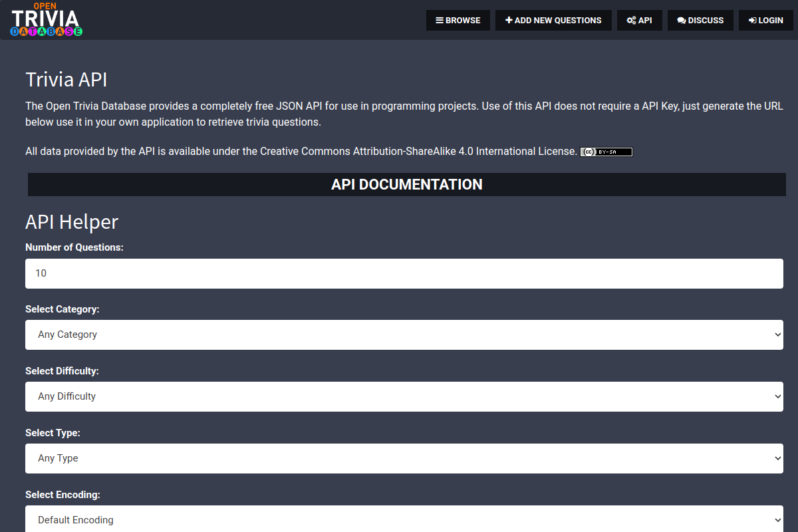
Task: Click the "Select Type:" label
Action: click(x=53, y=433)
